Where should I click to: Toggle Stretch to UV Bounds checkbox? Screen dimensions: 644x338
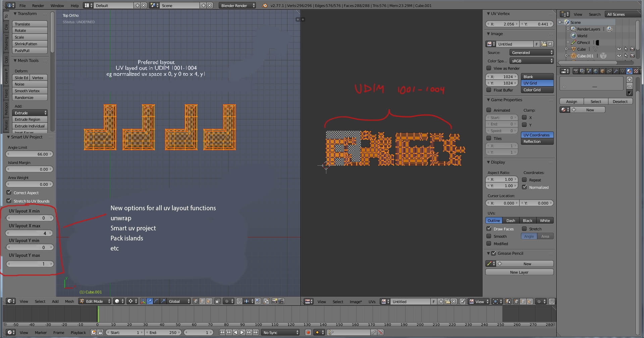[x=9, y=201]
